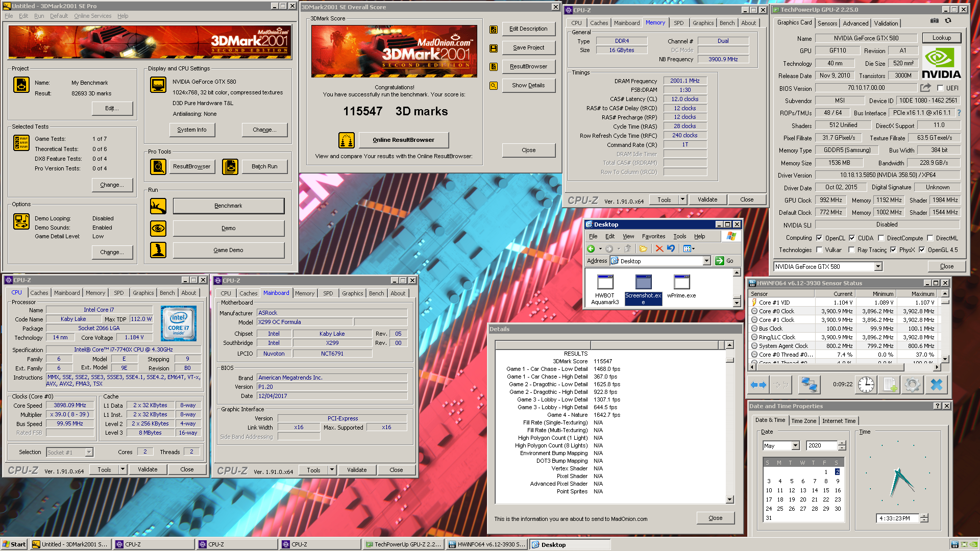980x551 pixels.
Task: Click Edit Description button in score dialog
Action: click(x=528, y=29)
